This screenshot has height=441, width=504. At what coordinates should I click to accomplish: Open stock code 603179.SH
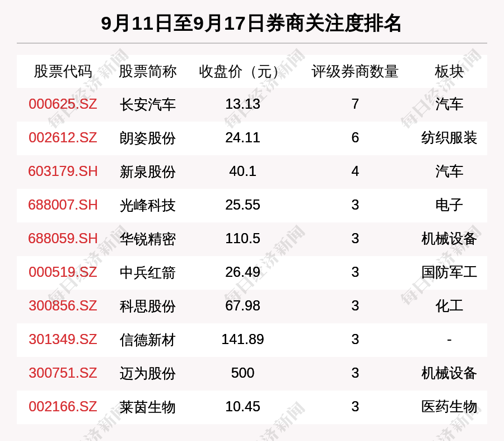click(x=63, y=171)
